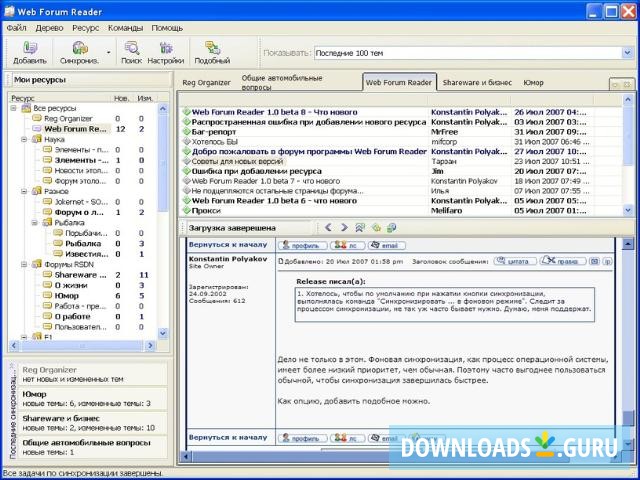
Task: Select the Jokernet resource in tree
Action: (x=81, y=202)
